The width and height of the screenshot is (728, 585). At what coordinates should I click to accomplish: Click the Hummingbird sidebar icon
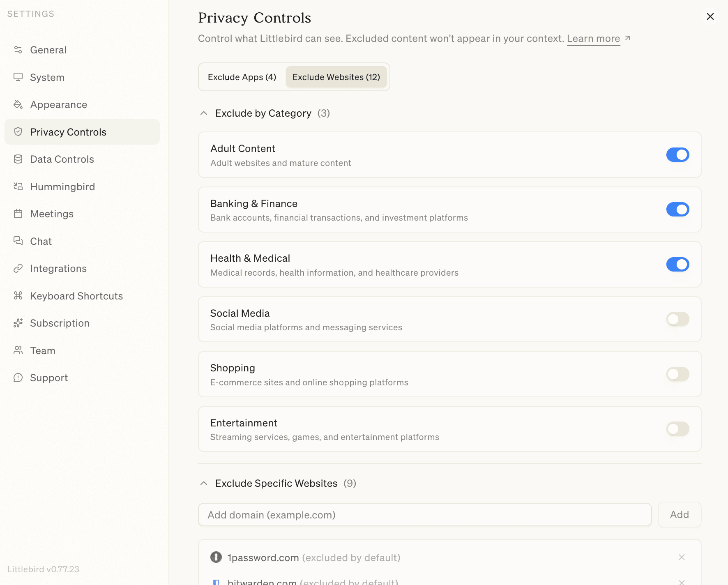pyautogui.click(x=18, y=187)
